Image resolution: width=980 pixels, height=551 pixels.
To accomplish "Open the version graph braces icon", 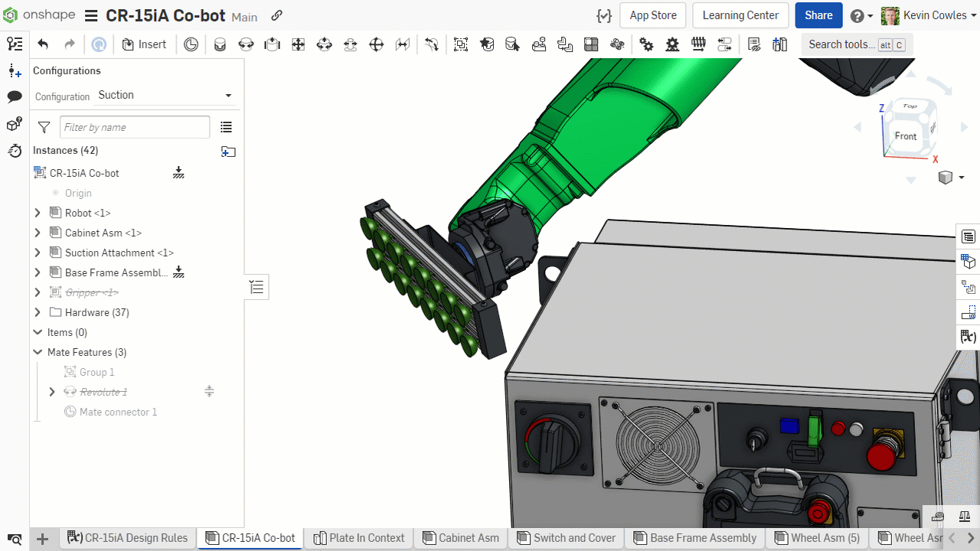I will [x=604, y=15].
